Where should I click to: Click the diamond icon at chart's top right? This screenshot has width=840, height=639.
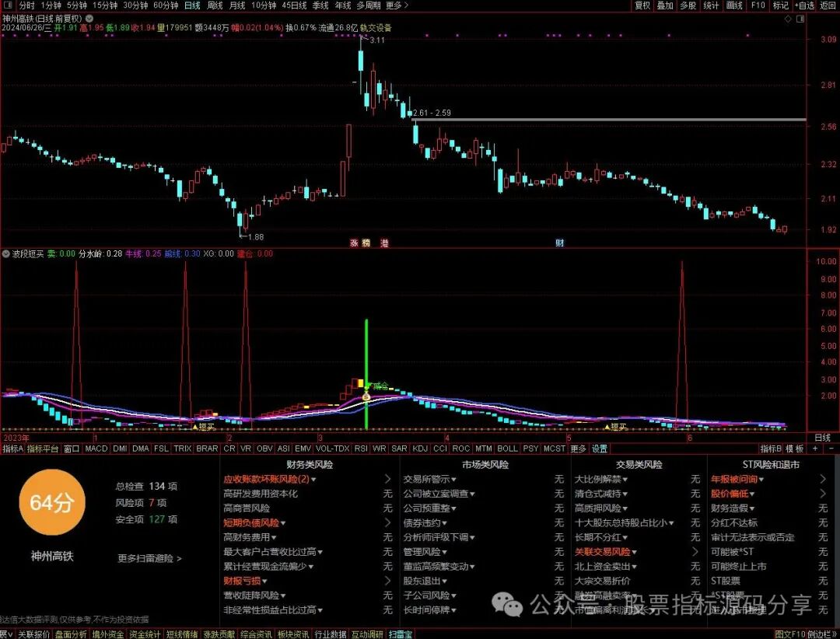point(787,19)
